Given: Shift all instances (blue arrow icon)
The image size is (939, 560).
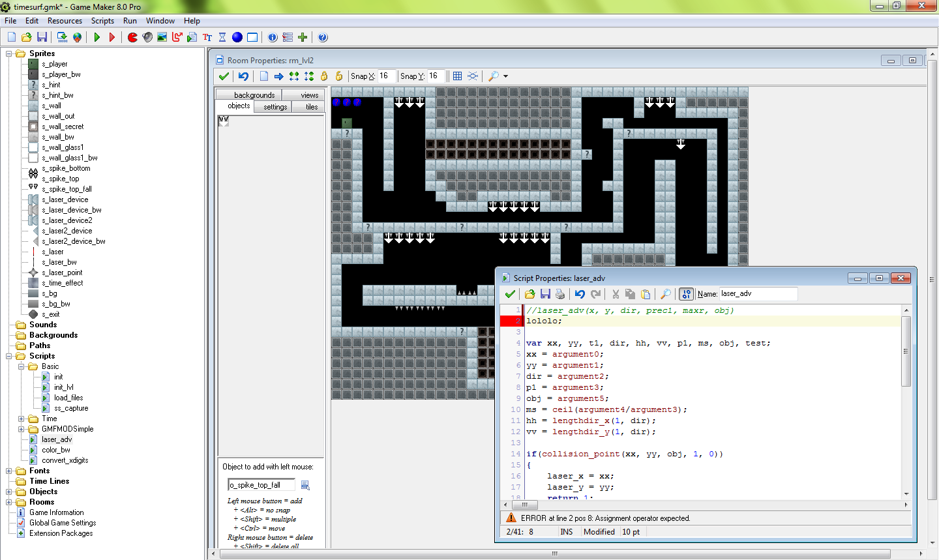Looking at the screenshot, I should click(x=278, y=76).
